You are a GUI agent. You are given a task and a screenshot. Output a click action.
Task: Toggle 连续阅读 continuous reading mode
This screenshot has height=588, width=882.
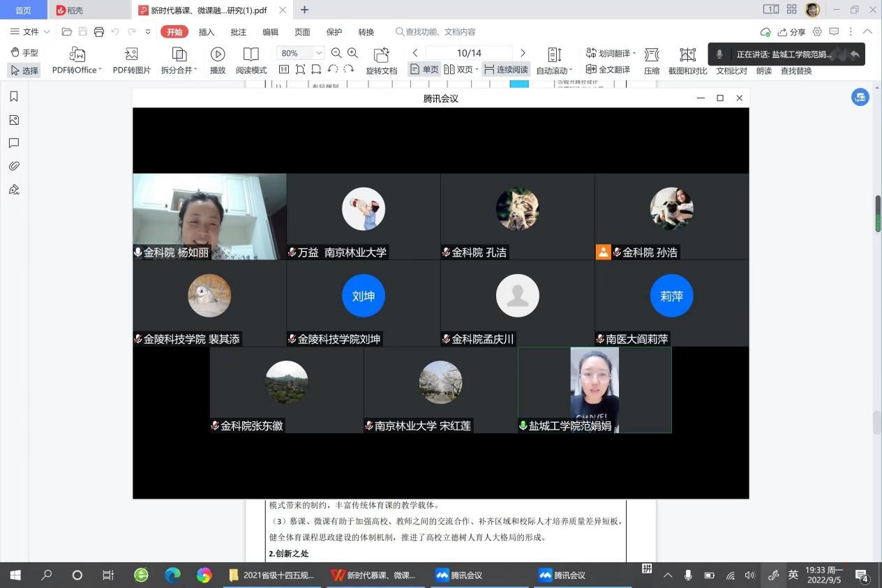pyautogui.click(x=506, y=70)
